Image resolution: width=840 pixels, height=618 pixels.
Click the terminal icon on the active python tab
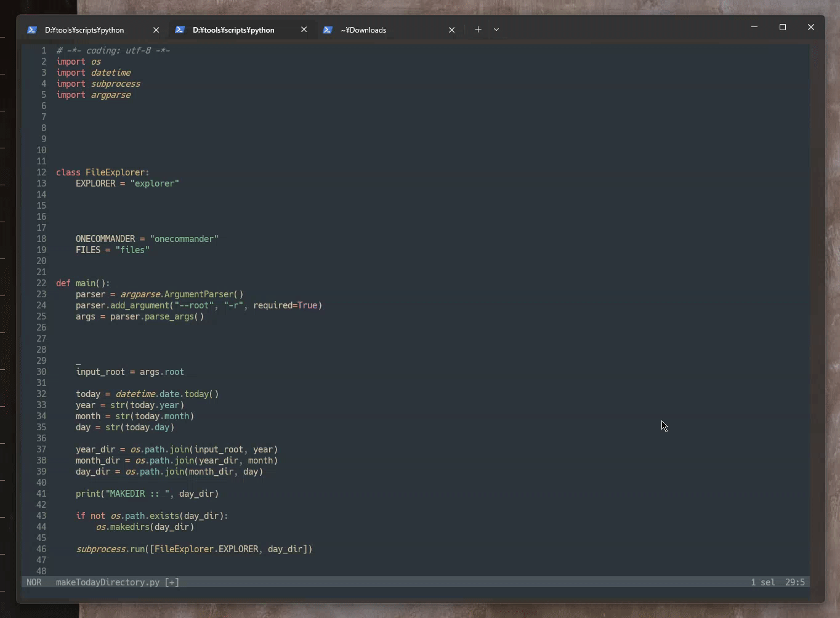[180, 30]
